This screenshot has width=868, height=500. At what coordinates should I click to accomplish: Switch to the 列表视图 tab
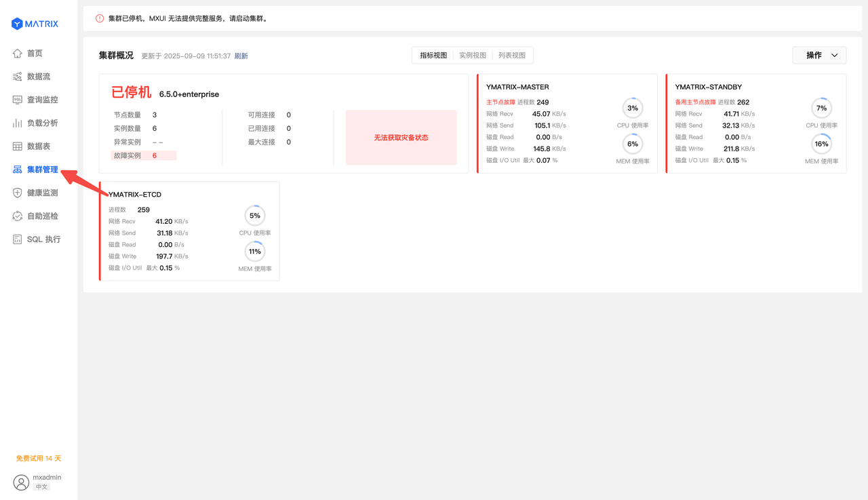(x=512, y=56)
